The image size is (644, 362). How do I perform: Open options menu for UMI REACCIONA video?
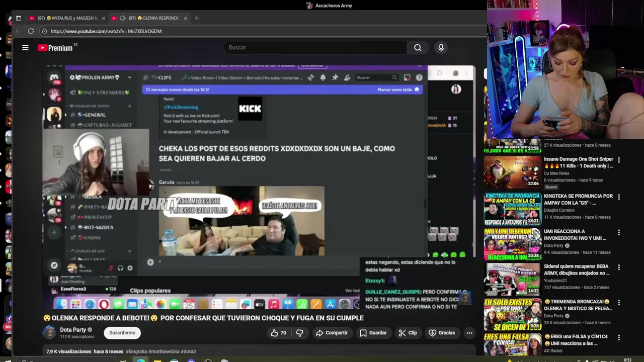(x=619, y=232)
